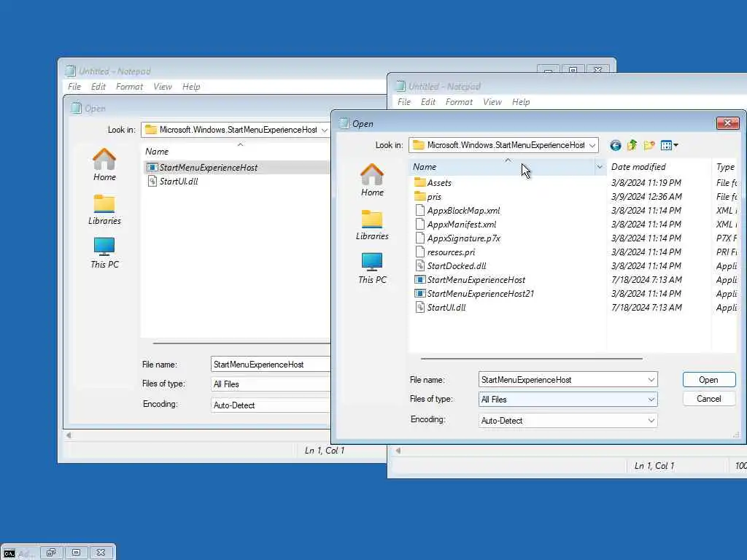The width and height of the screenshot is (747, 560).
Task: Open the File menu in the front Notepad window
Action: (404, 102)
